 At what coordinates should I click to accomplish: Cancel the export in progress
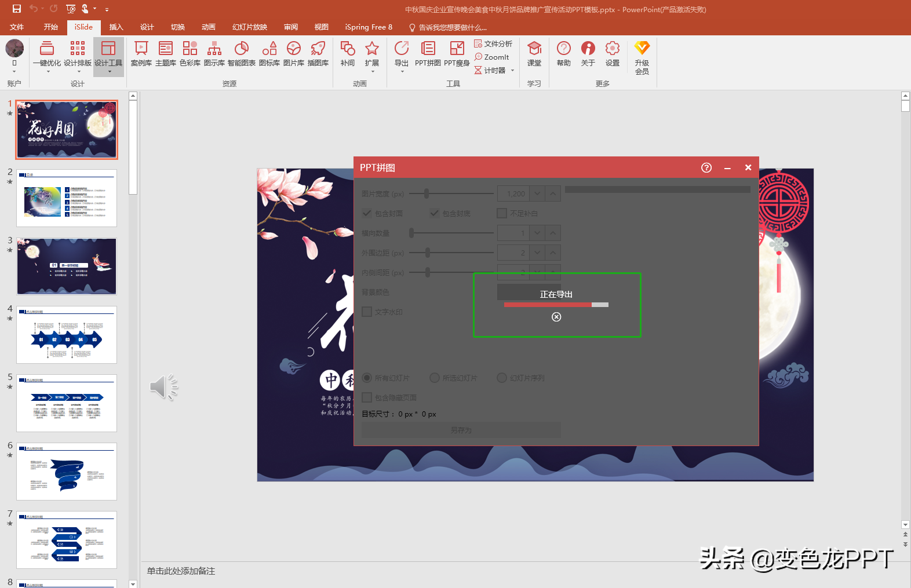(556, 317)
